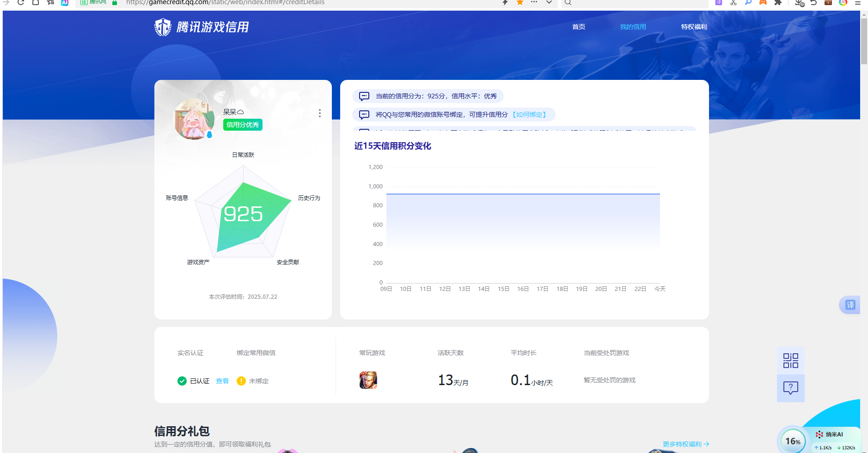868x453 pixels.
Task: Click the purple translate extension icon
Action: [719, 2]
